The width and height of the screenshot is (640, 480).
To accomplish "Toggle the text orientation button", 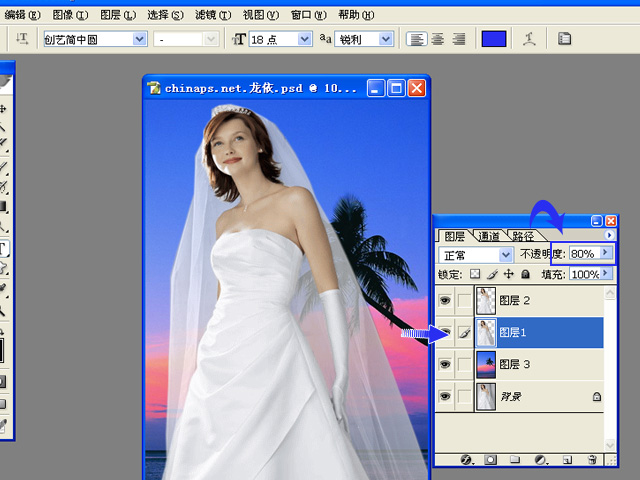I will 22,39.
